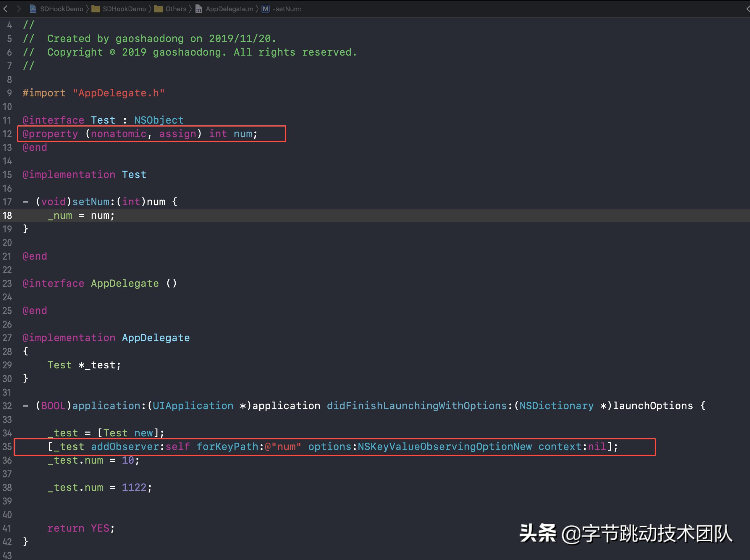The height and width of the screenshot is (560, 750).
Task: Click the back navigation arrow
Action: click(x=5, y=9)
